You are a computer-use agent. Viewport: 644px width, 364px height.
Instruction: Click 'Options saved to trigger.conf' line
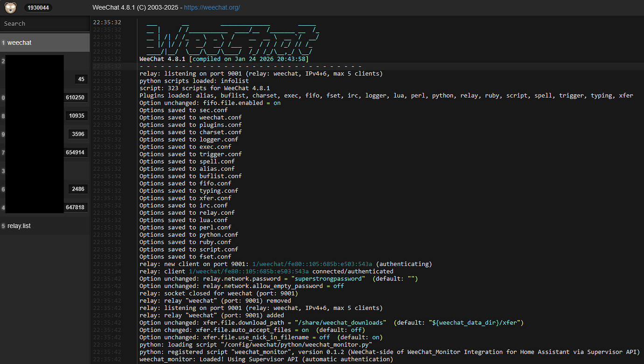click(x=190, y=154)
